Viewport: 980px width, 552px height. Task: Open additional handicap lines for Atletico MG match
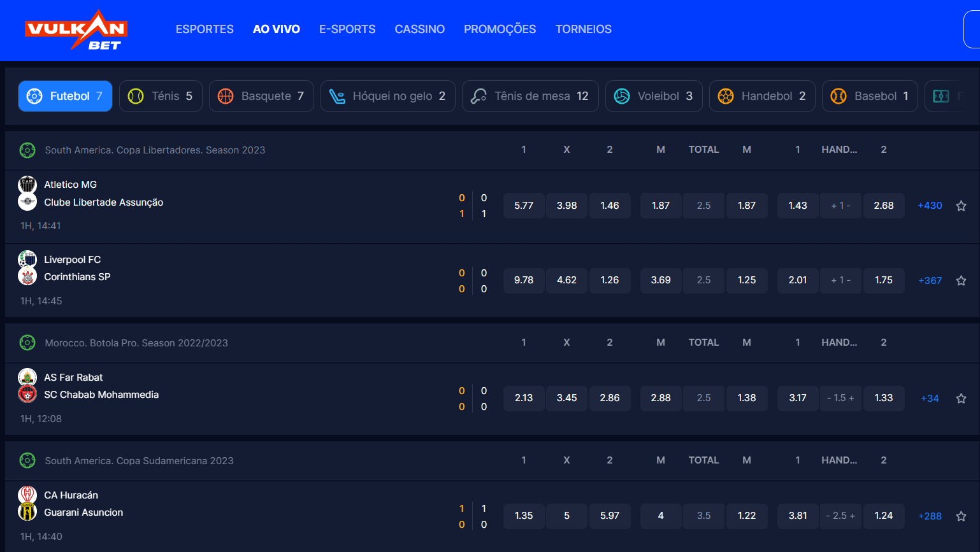pos(840,205)
